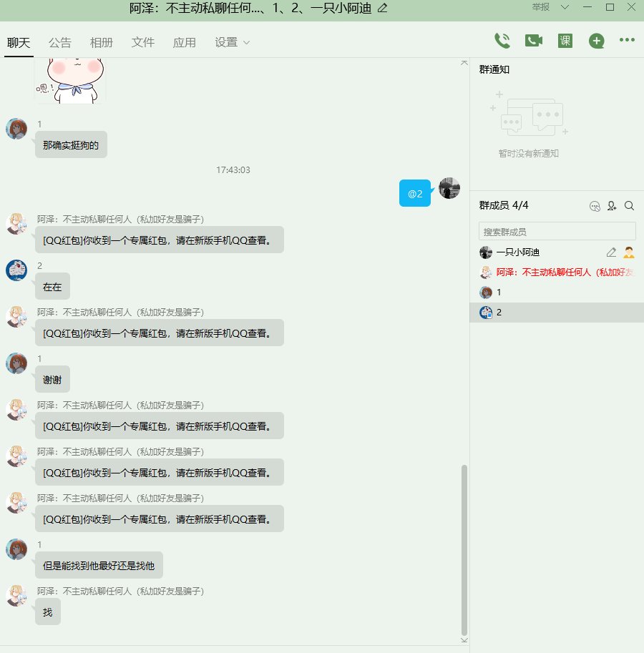Screen dimensions: 644x653
Task: Edit group card for 一只小阿迪
Action: (x=611, y=252)
